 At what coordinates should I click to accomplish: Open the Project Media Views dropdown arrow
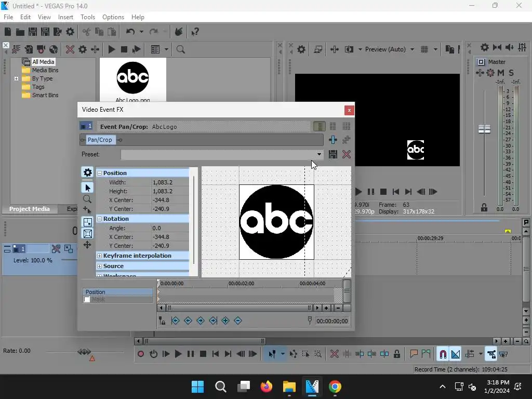point(166,49)
